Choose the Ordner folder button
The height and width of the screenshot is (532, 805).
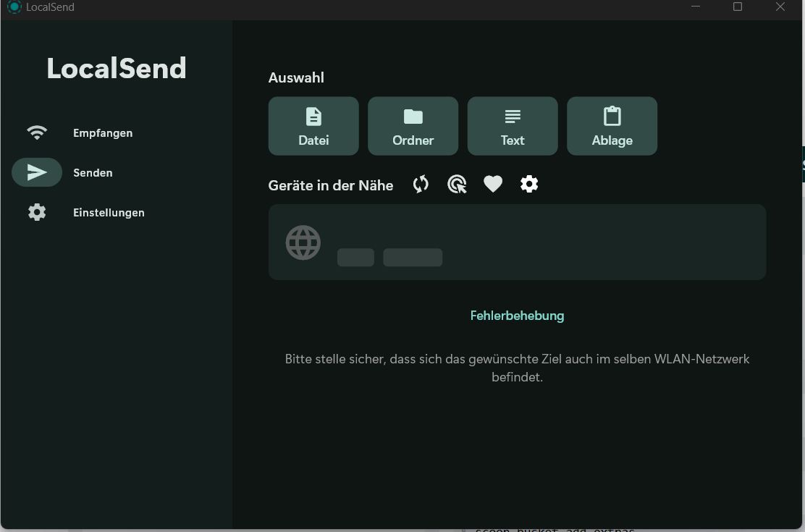tap(413, 126)
